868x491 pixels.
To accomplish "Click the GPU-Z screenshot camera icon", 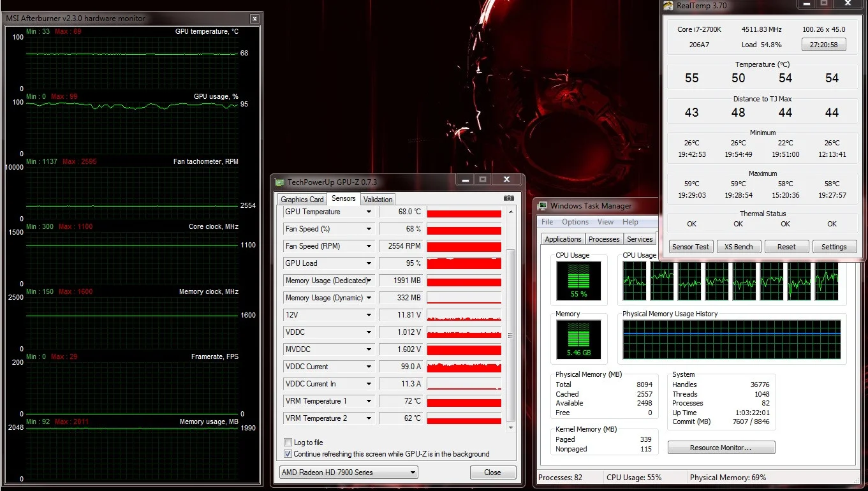I will (x=508, y=198).
